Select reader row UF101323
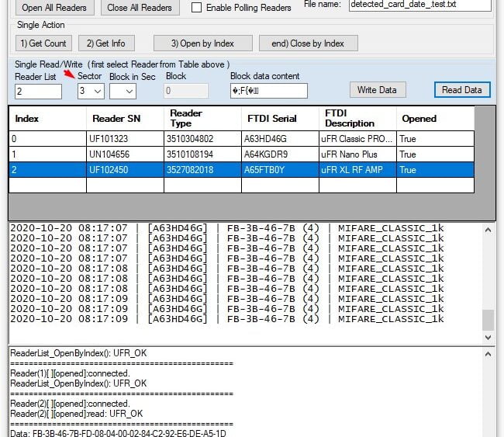 [241, 139]
